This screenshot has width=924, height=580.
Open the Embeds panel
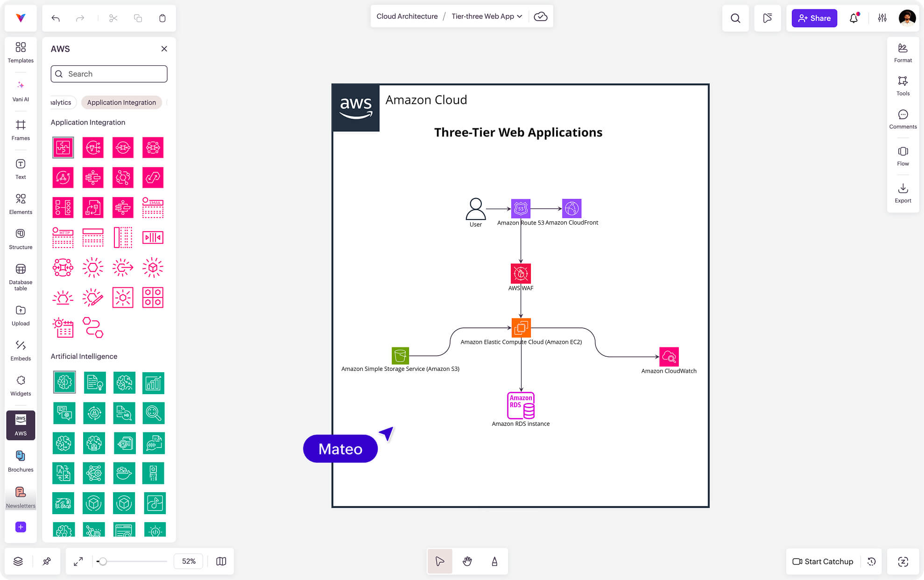point(21,351)
